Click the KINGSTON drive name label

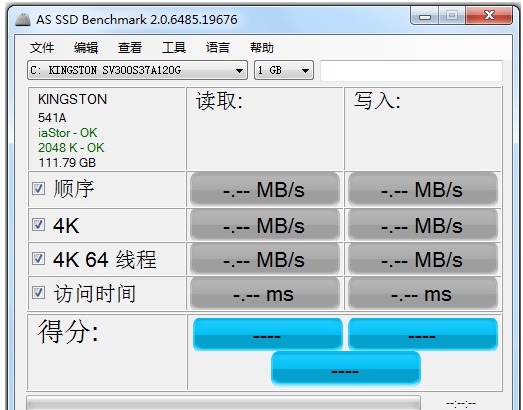click(x=72, y=99)
